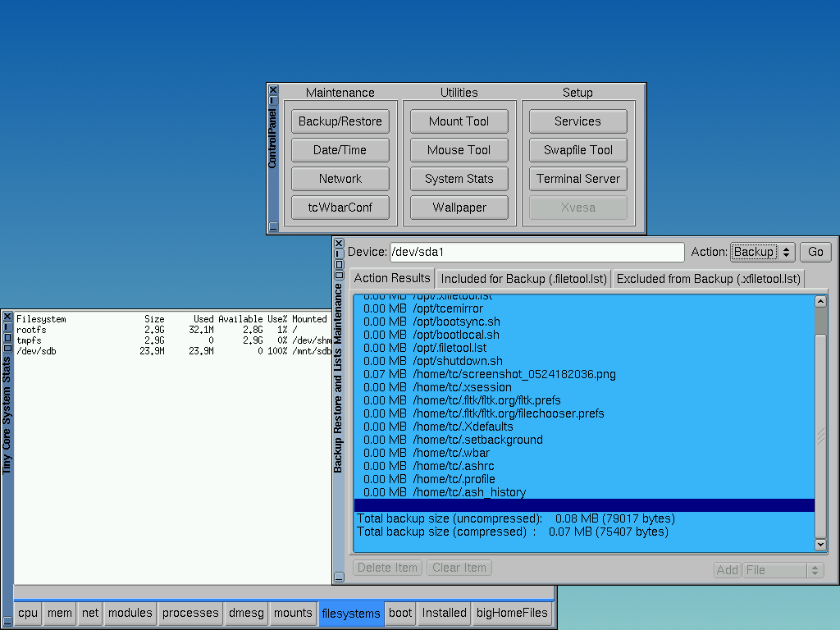840x630 pixels.
Task: Select the /home/tc/.setbackground row
Action: point(584,440)
